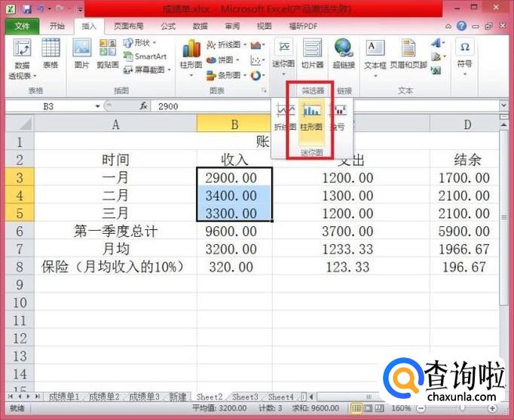The image size is (514, 420).
Task: Open the Scatter chart dropdown
Action: [x=258, y=60]
